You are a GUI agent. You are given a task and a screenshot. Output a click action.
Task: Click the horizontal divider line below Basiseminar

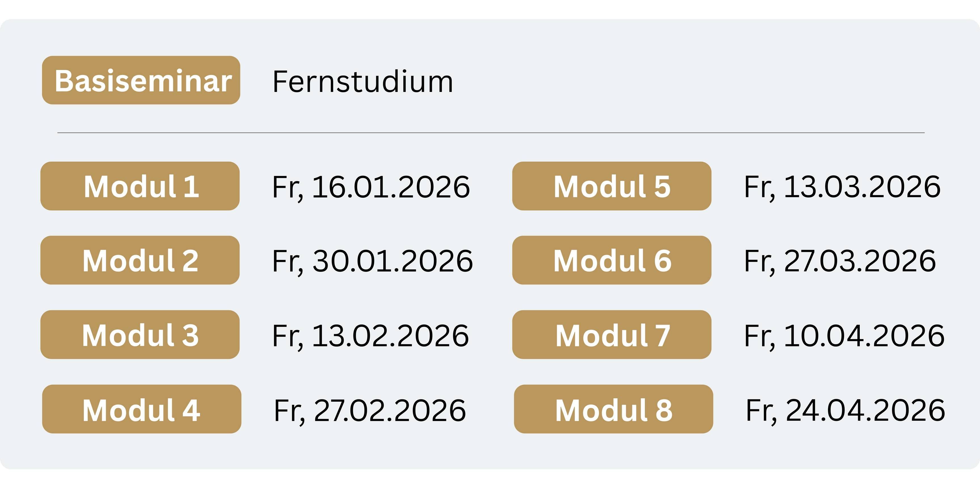point(491,133)
